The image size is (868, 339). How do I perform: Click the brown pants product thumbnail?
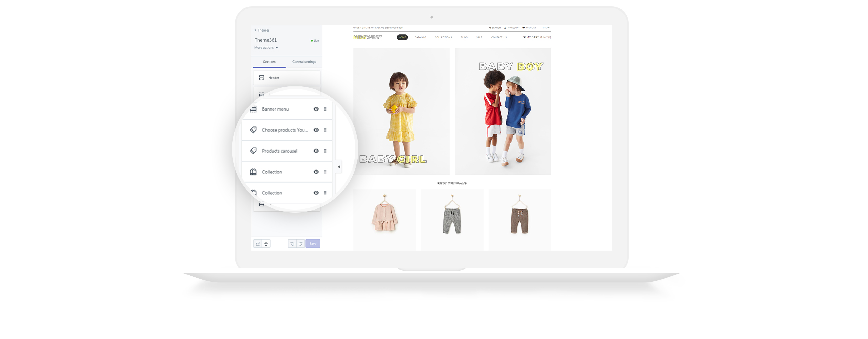pyautogui.click(x=519, y=220)
